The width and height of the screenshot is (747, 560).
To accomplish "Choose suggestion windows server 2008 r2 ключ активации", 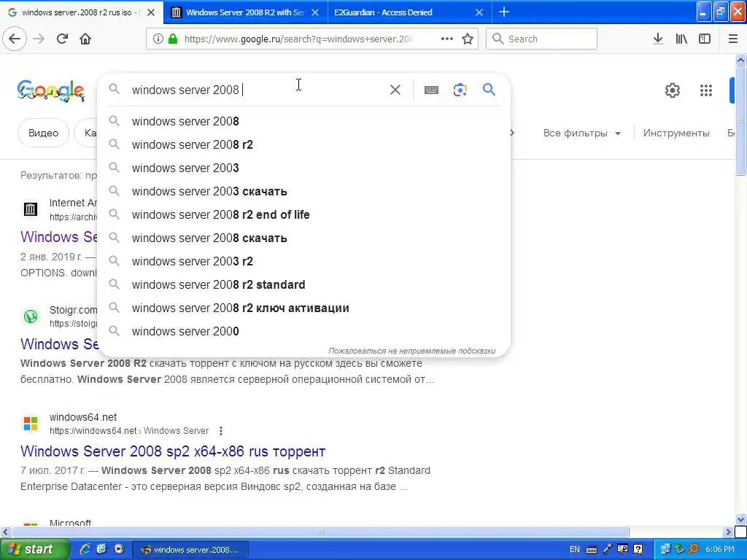I will click(x=303, y=308).
